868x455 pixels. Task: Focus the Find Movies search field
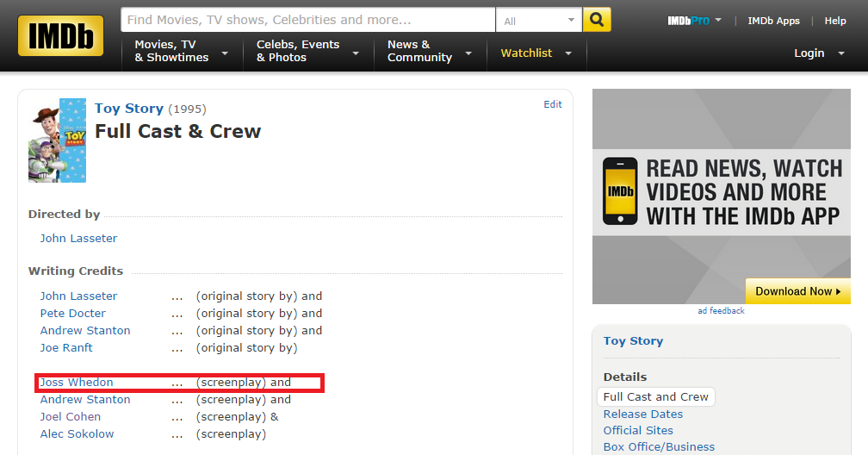click(x=307, y=20)
